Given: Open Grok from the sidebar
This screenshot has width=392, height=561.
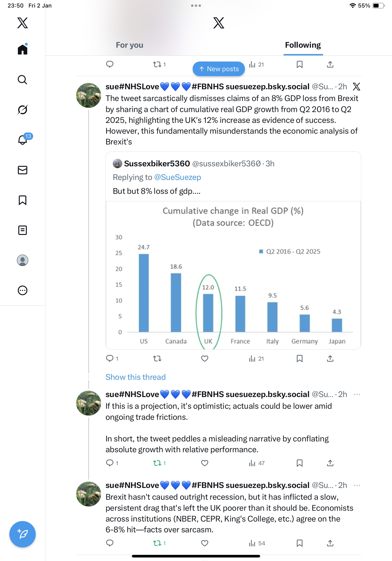Looking at the screenshot, I should click(22, 110).
